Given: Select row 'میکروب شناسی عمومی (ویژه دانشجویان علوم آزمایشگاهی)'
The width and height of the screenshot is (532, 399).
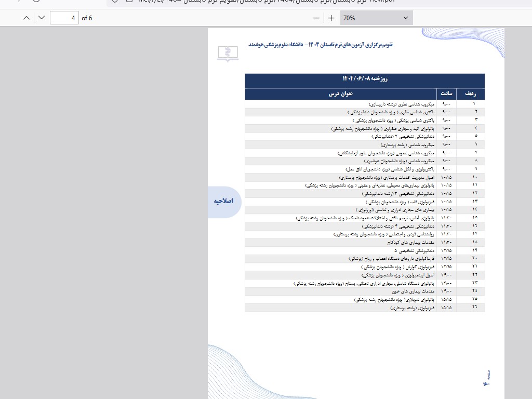Looking at the screenshot, I should (x=365, y=153).
